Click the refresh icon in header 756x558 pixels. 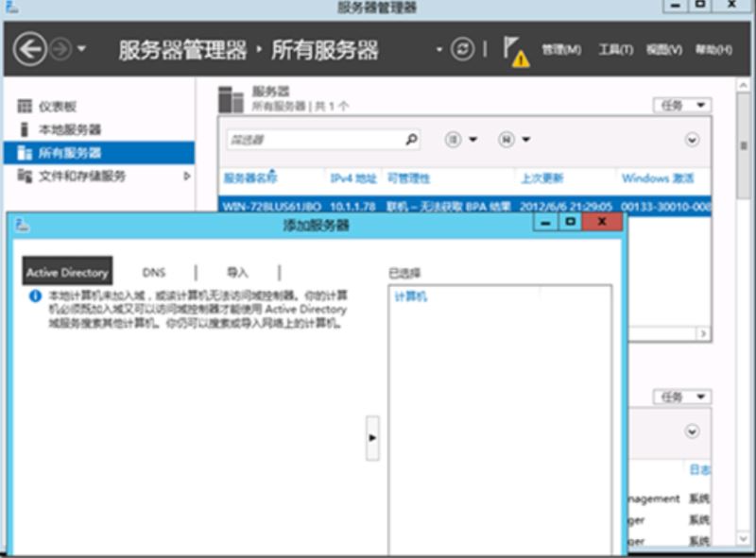[x=462, y=49]
